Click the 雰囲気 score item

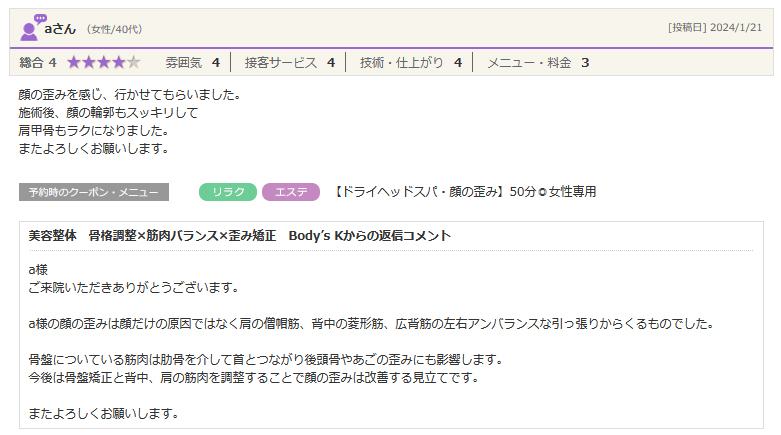pos(192,62)
